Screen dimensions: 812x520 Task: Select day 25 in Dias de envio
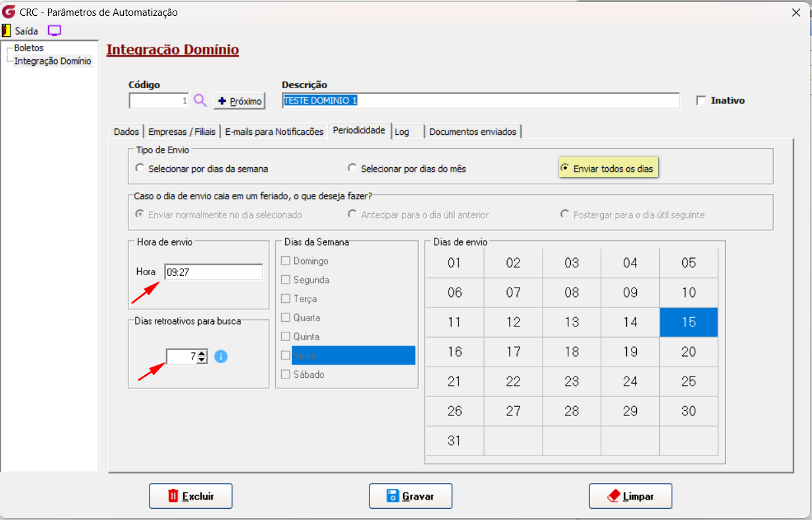coord(689,382)
